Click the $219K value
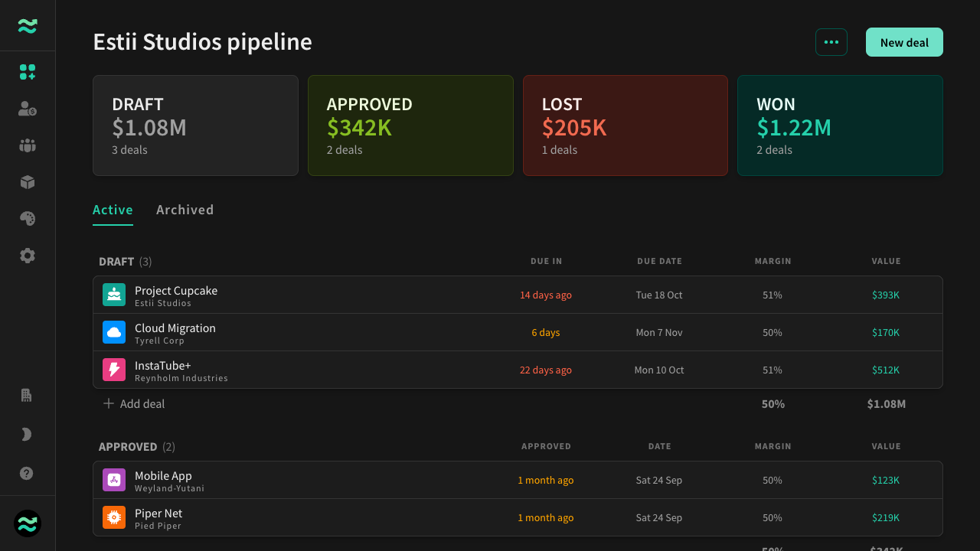The image size is (980, 551). tap(886, 517)
